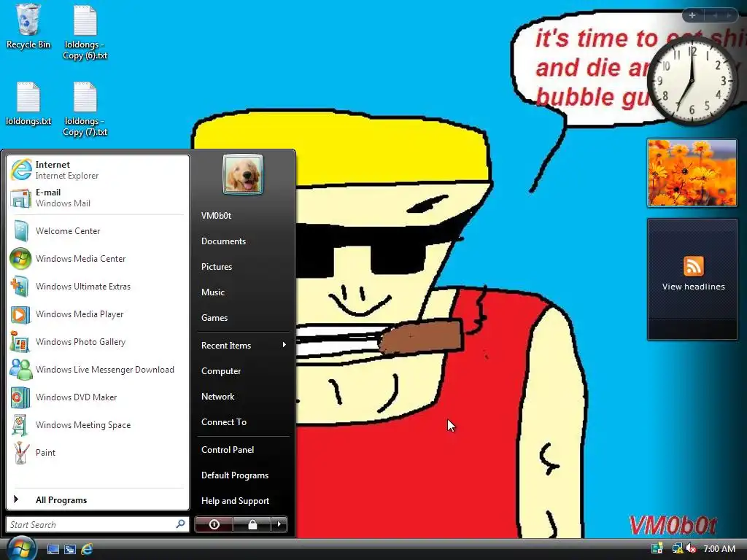Open Control Panel

[243, 449]
